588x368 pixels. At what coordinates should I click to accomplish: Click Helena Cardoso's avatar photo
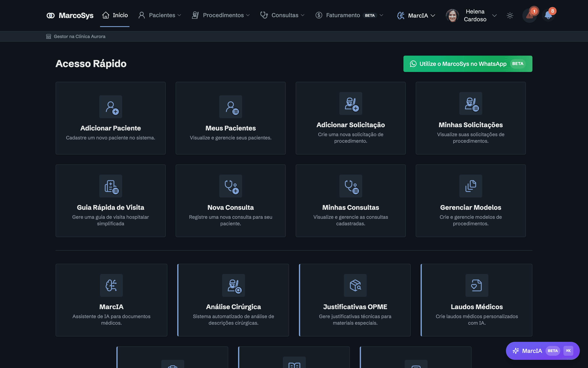click(x=452, y=16)
